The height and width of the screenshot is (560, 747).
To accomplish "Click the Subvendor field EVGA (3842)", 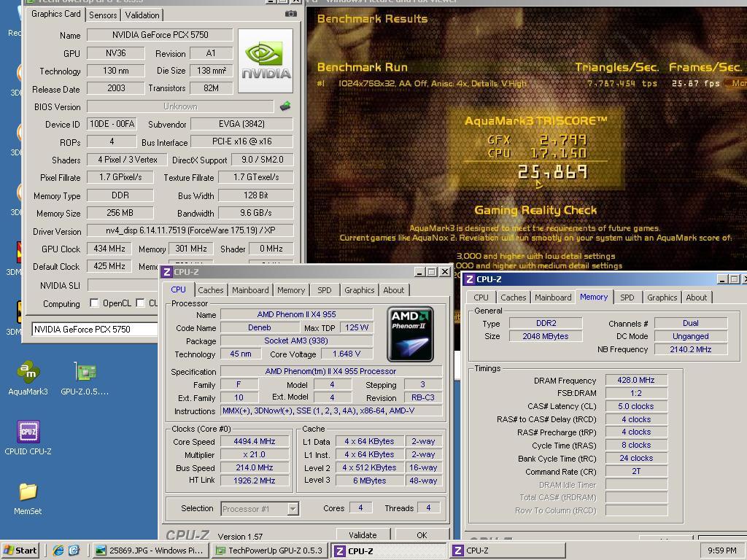I will click(x=241, y=124).
